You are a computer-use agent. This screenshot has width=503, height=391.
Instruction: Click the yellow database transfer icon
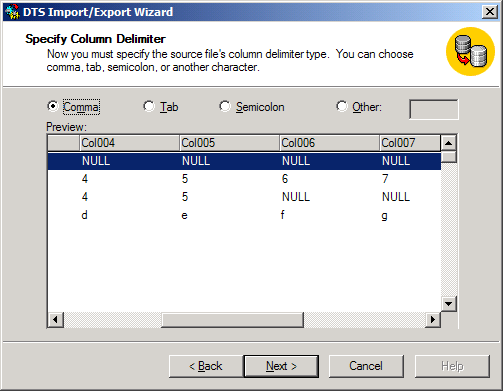click(x=470, y=51)
